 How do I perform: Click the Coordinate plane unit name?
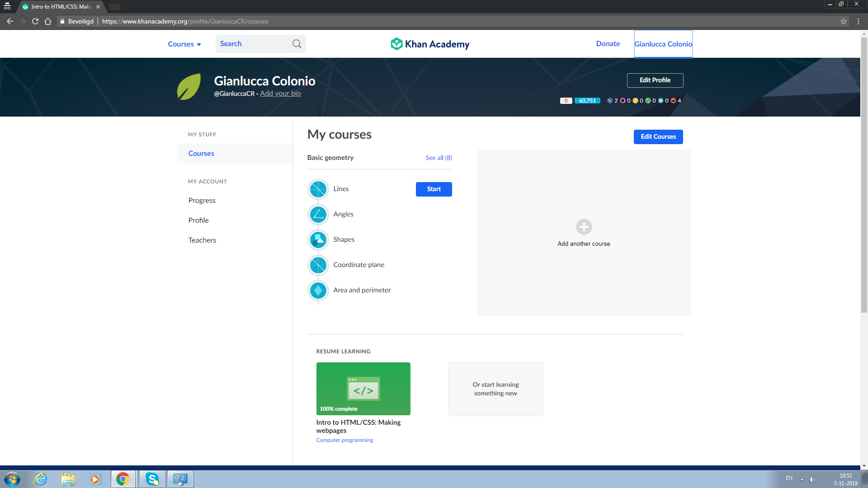[359, 265]
